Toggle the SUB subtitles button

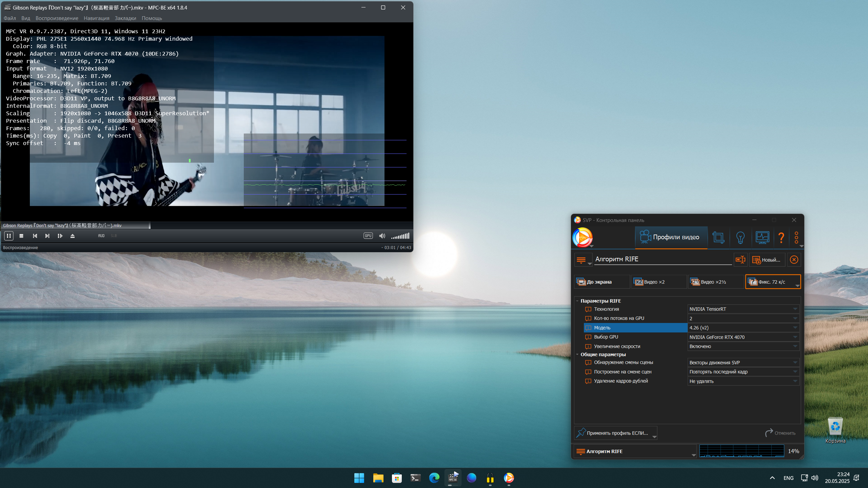114,236
